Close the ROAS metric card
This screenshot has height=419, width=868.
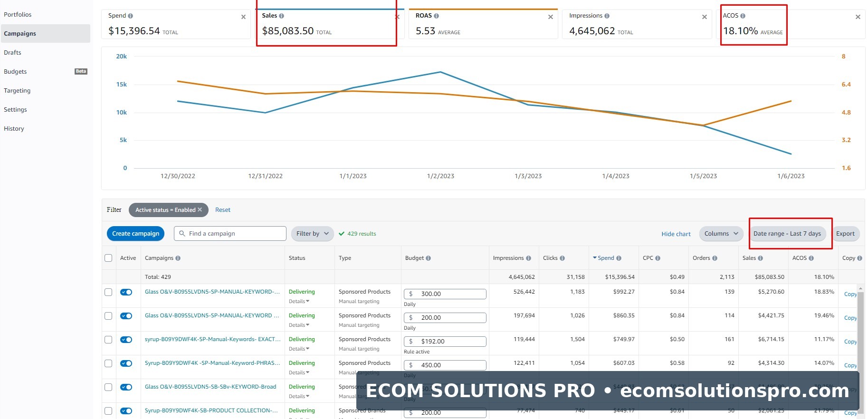tap(551, 17)
